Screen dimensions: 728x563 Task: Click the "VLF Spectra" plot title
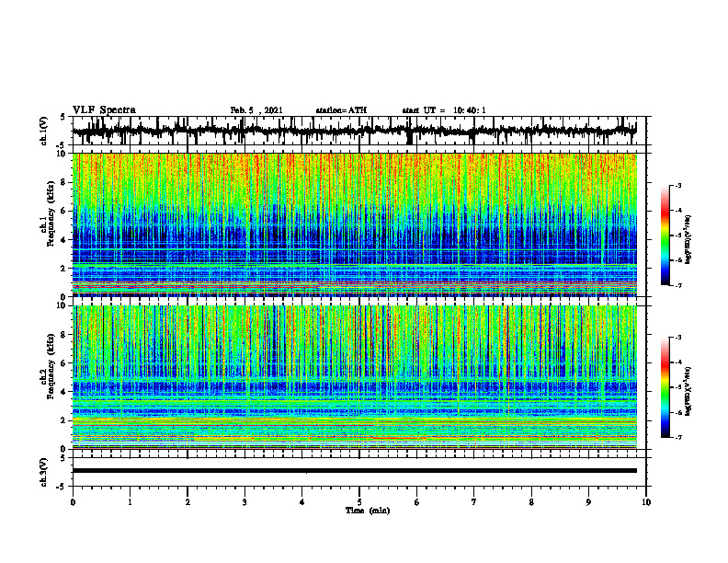coord(104,109)
